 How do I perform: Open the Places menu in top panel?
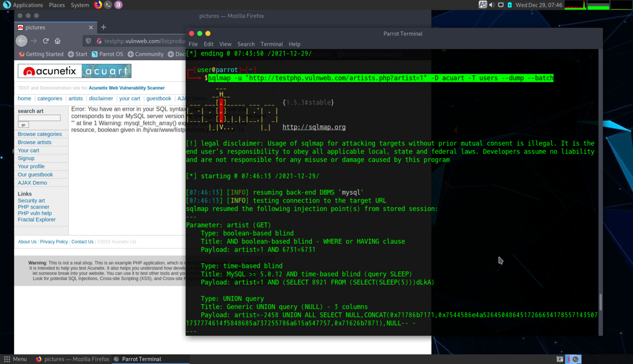pos(56,5)
